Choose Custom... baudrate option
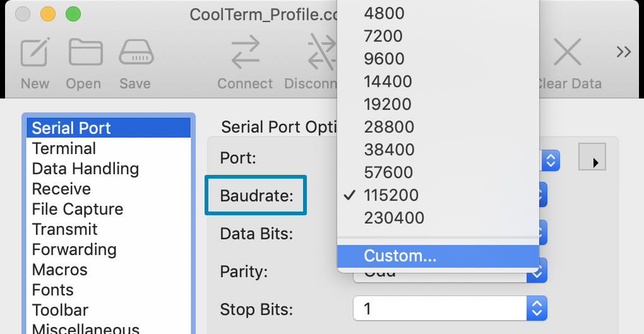The image size is (644, 334). point(400,256)
